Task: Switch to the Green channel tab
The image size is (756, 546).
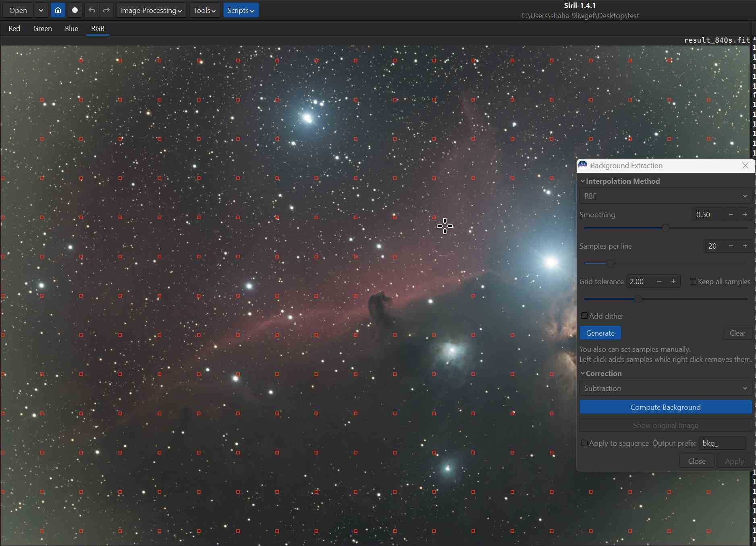Action: [x=42, y=29]
